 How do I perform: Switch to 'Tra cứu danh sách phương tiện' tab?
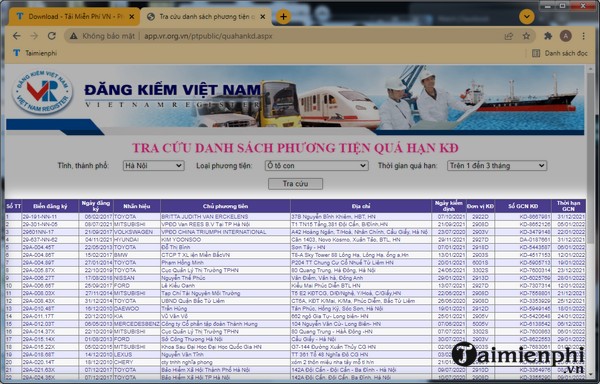click(206, 16)
